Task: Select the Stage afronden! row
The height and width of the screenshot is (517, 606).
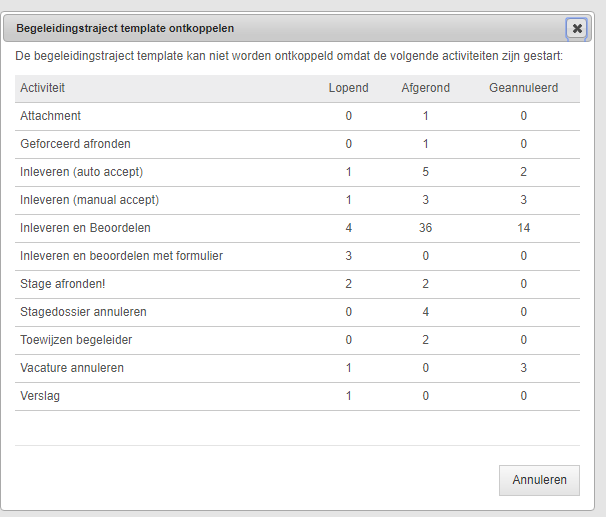Action: pyautogui.click(x=297, y=284)
